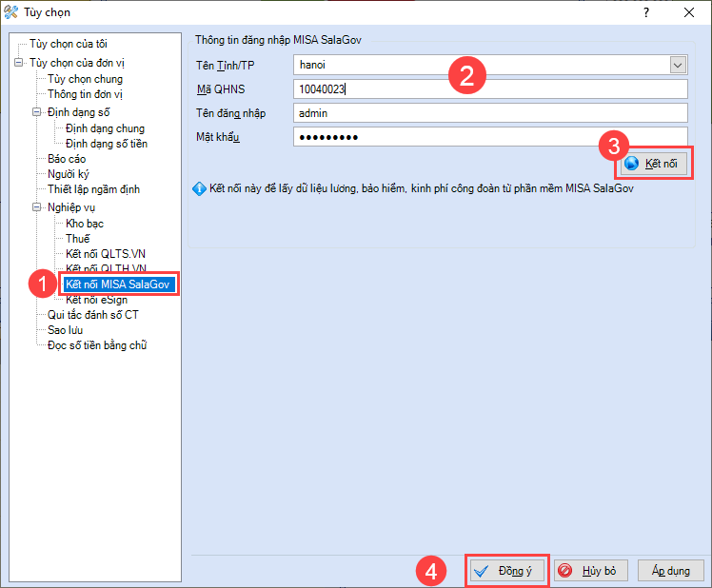Click the Mã QHNS label
The height and width of the screenshot is (588, 712).
click(x=221, y=89)
